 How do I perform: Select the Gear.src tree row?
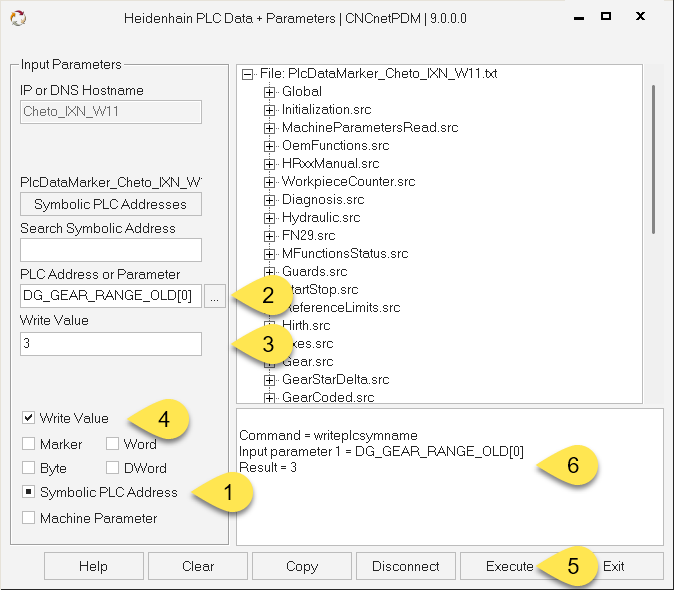click(x=307, y=362)
